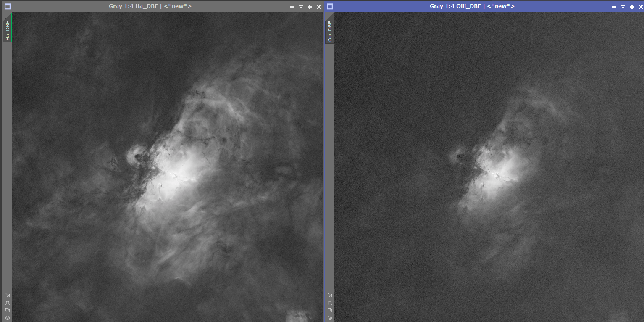Close the Oiii_DBE image window
The height and width of the screenshot is (322, 644).
coord(640,7)
